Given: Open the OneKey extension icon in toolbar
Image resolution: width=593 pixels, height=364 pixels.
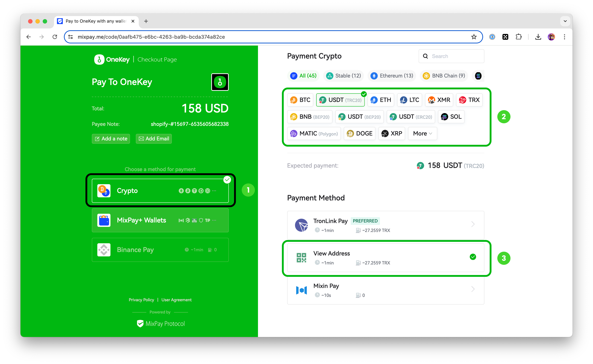Looking at the screenshot, I should tap(505, 37).
